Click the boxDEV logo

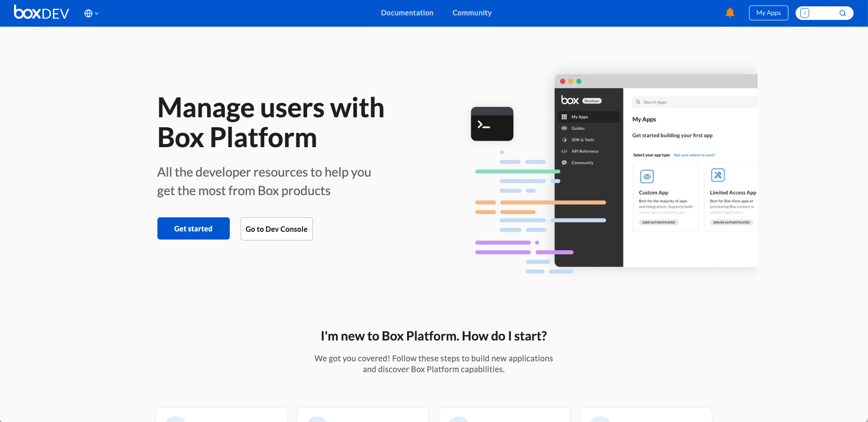pos(41,13)
